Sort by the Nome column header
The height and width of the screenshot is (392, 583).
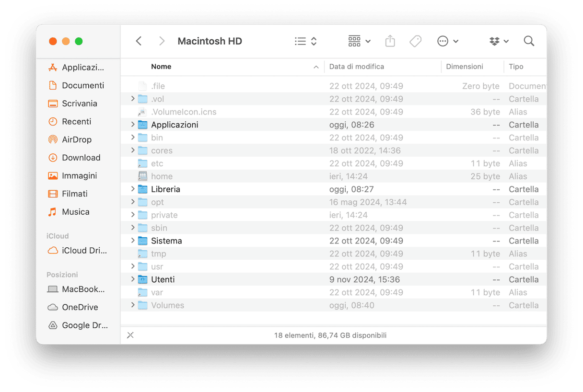point(161,67)
